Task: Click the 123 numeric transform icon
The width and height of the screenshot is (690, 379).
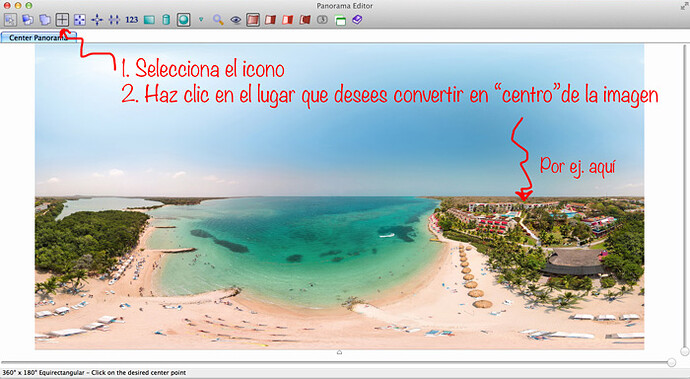Action: pos(132,20)
